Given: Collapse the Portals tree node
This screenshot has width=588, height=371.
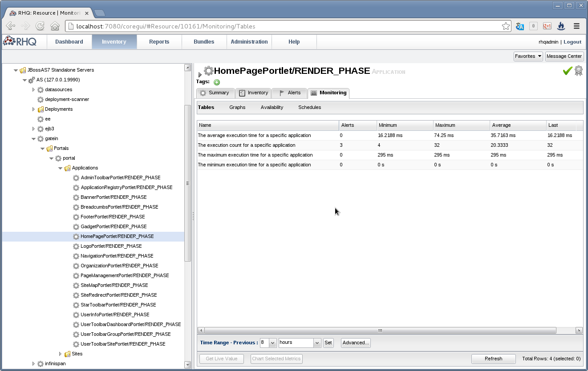Looking at the screenshot, I should pos(42,149).
